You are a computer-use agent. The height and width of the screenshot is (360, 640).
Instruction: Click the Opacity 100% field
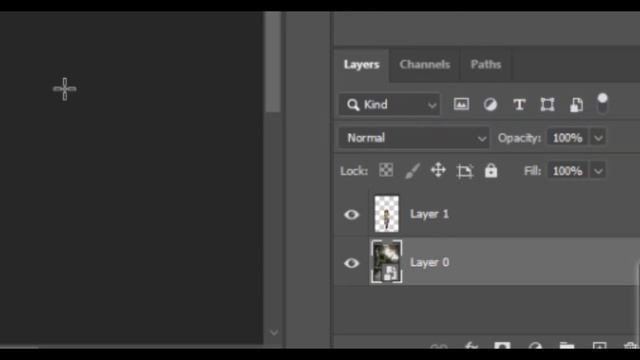point(567,138)
